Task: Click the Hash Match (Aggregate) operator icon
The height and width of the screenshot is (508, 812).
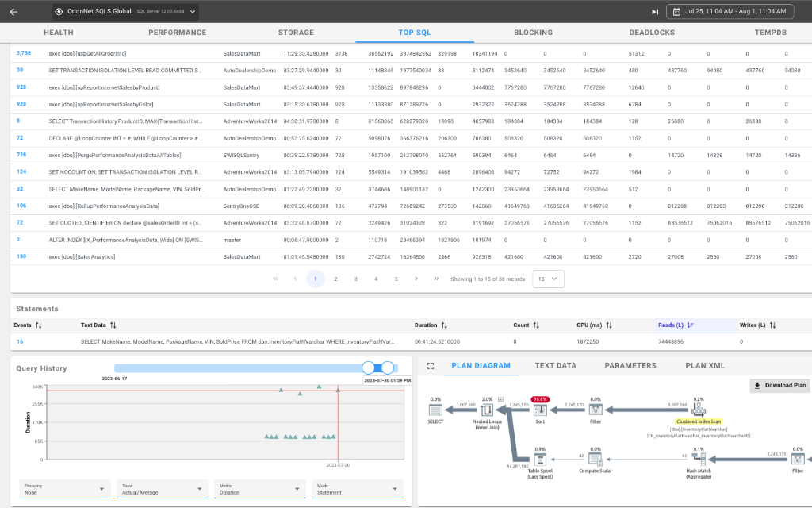Action: [x=699, y=460]
